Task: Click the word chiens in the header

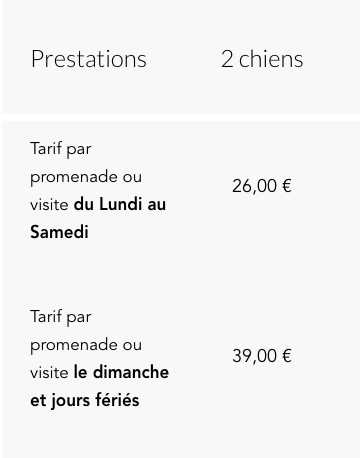Action: 271,59
